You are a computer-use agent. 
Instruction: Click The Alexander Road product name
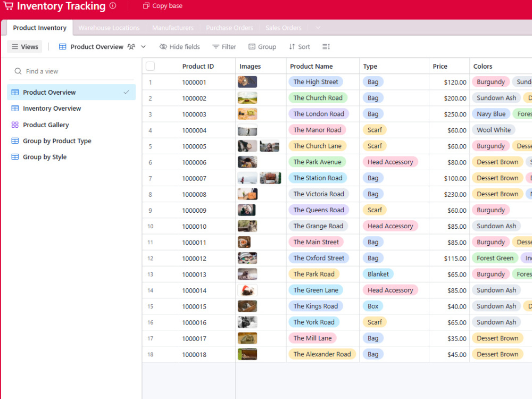coord(322,354)
